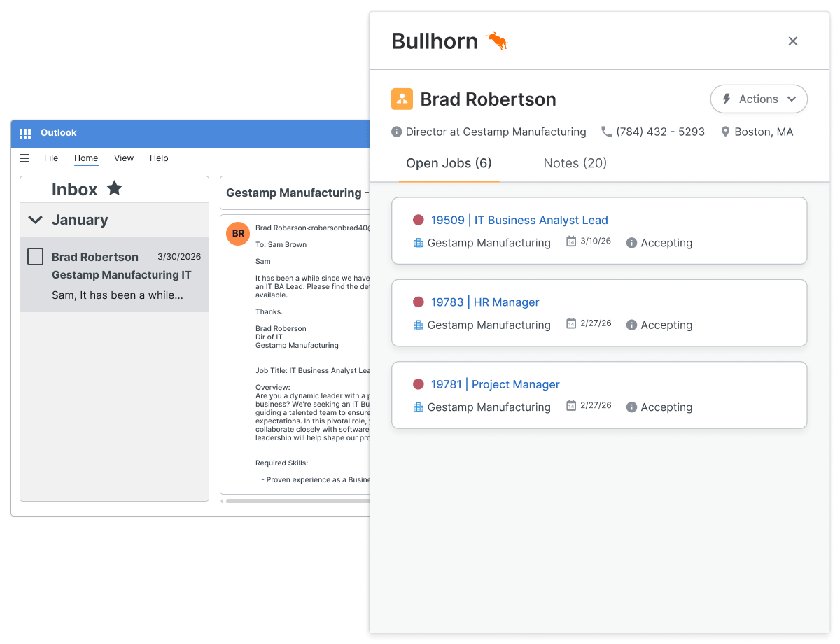This screenshot has width=840, height=644.
Task: Click the calendar icon on the Project Manager job
Action: pos(571,405)
